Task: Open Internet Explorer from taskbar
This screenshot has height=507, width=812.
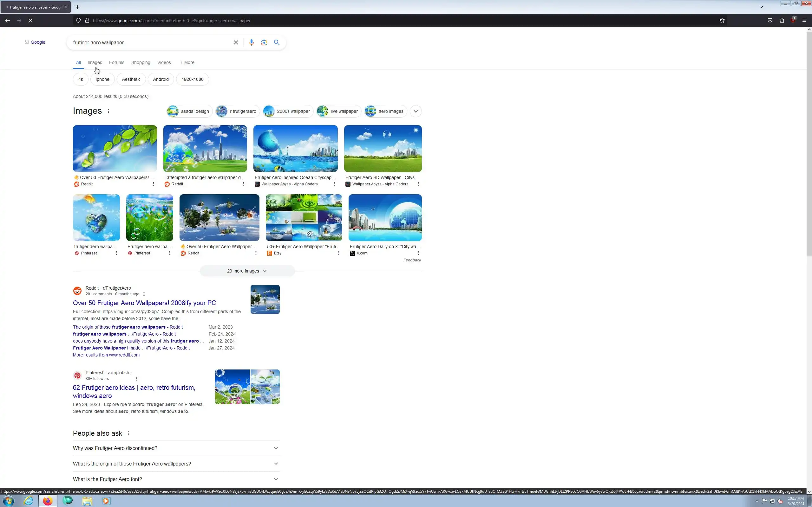Action: 29,501
